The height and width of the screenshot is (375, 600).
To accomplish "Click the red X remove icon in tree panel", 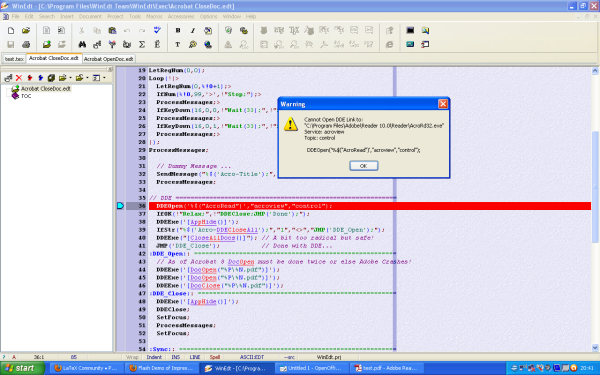I will (19, 78).
